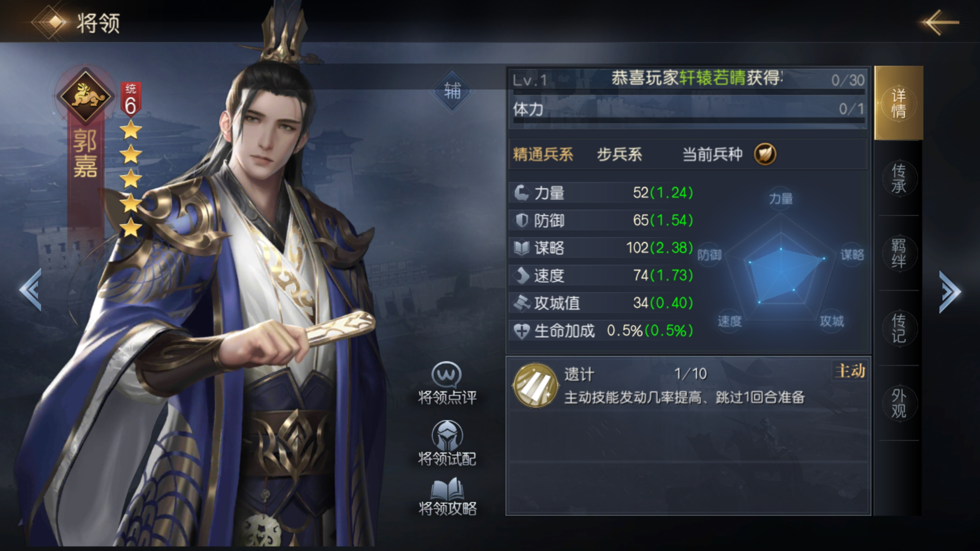Image resolution: width=980 pixels, height=551 pixels.
Task: Open 将领试配 helmet icon
Action: tap(447, 436)
